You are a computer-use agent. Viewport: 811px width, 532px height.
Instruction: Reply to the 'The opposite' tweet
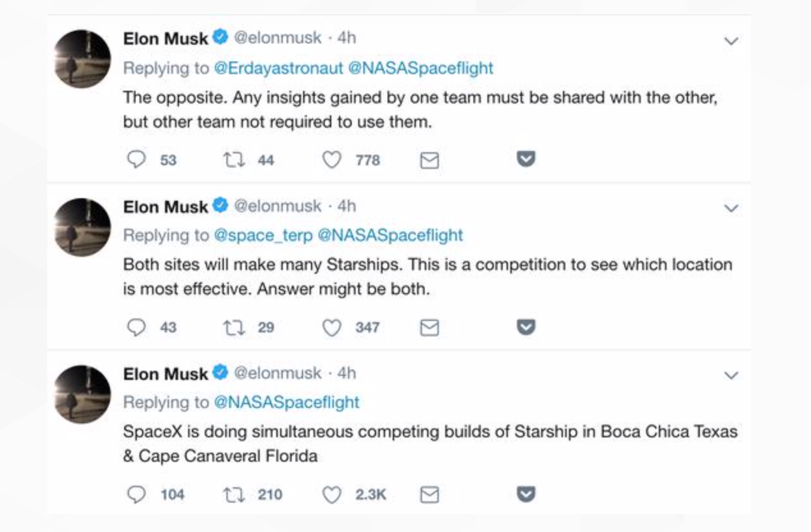[136, 159]
